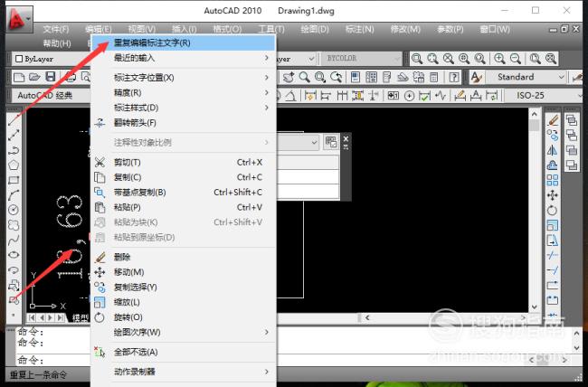This screenshot has width=588, height=387.
Task: Select the Revision Cloud tool
Action: pos(14,225)
